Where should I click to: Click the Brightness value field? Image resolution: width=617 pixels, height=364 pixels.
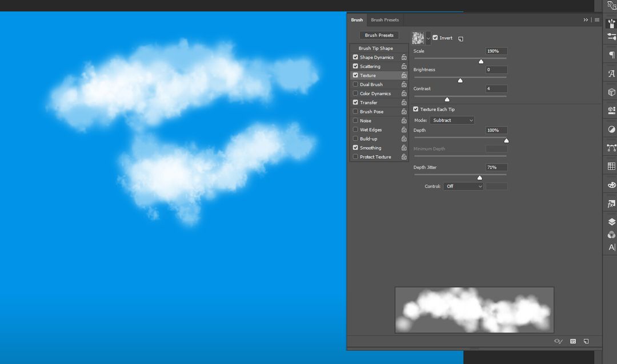coord(496,70)
